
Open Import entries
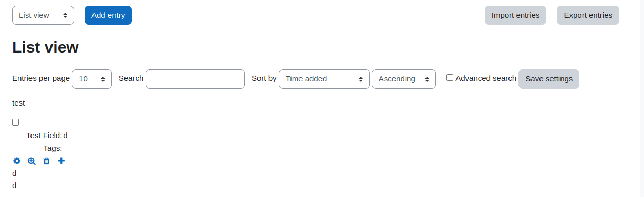pyautogui.click(x=515, y=15)
